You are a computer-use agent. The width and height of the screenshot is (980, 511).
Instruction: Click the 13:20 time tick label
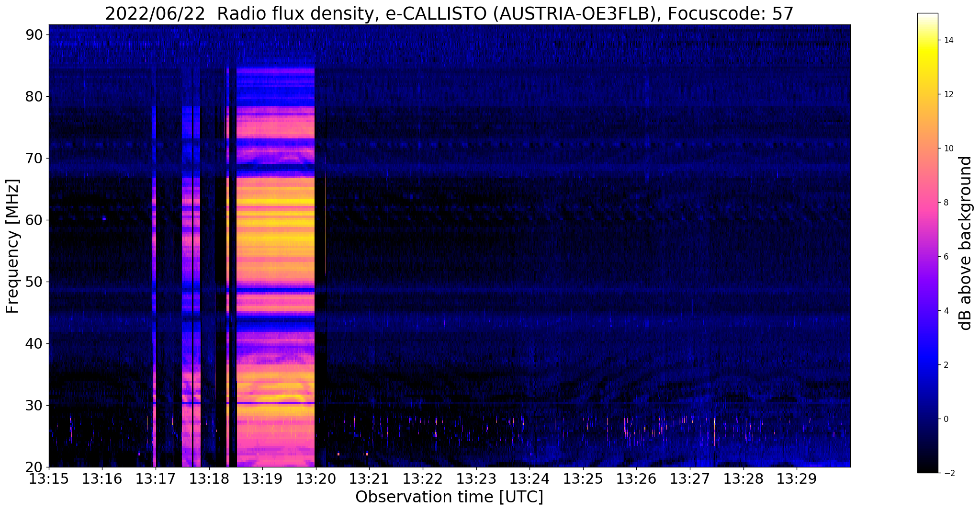(316, 479)
